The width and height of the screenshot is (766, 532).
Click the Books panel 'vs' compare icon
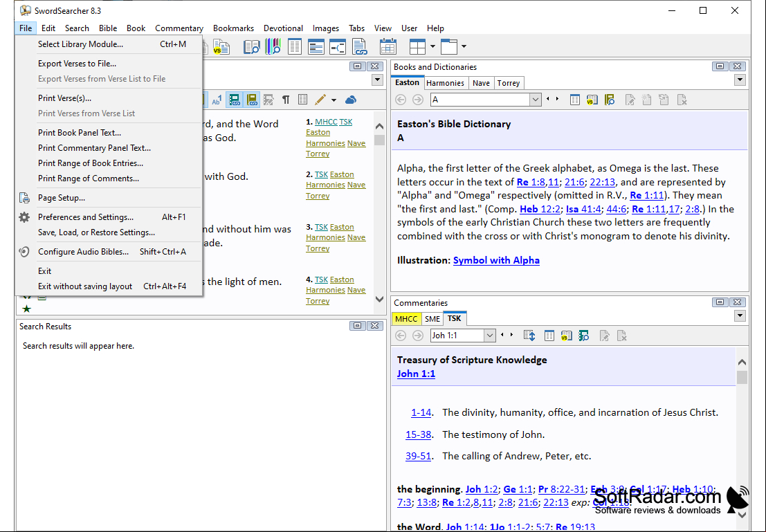click(x=592, y=100)
